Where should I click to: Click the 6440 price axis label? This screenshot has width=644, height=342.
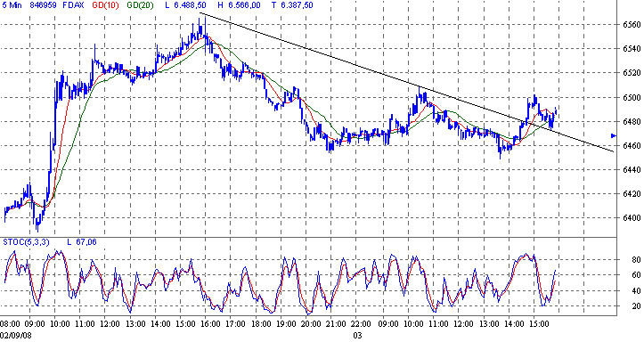pyautogui.click(x=632, y=169)
